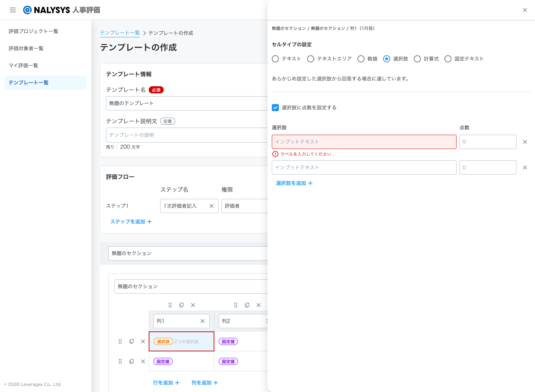535x392 pixels.
Task: Open the hamburger navigation menu
Action: click(x=13, y=10)
